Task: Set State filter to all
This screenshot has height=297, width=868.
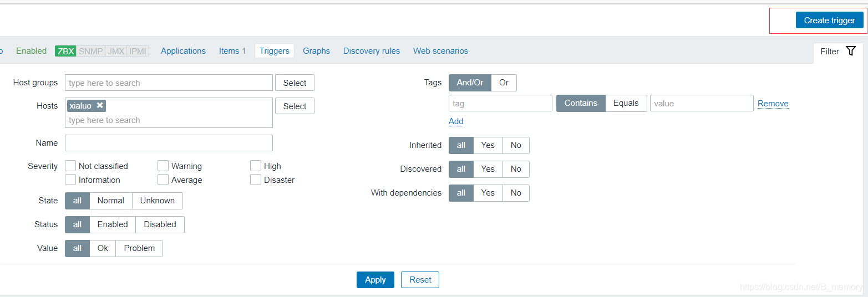Action: pos(77,201)
